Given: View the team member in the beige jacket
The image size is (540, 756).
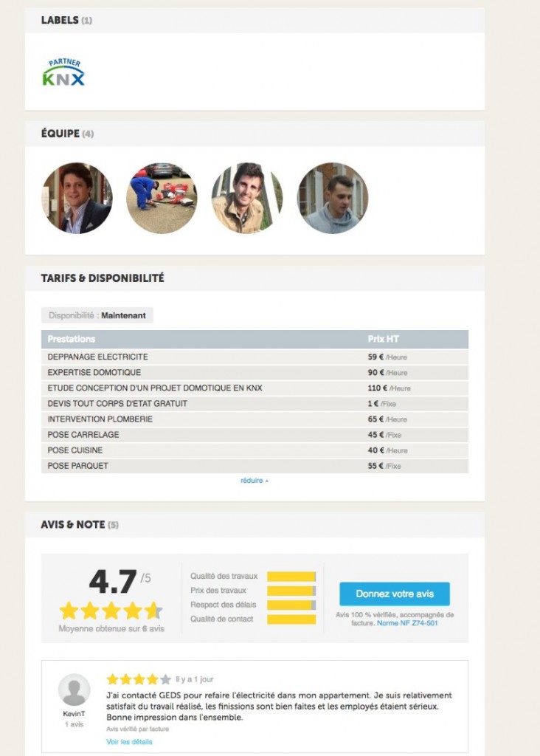Looking at the screenshot, I should point(247,199).
